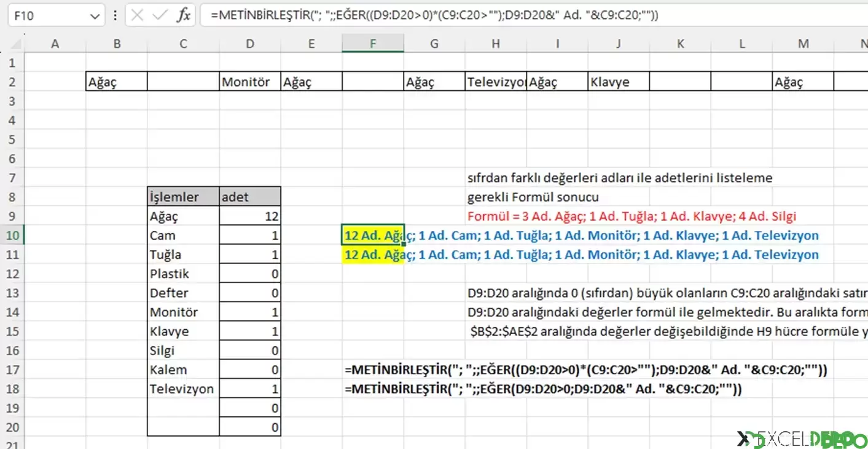The height and width of the screenshot is (449, 868).
Task: Open the Name Box dropdown arrow
Action: (94, 16)
